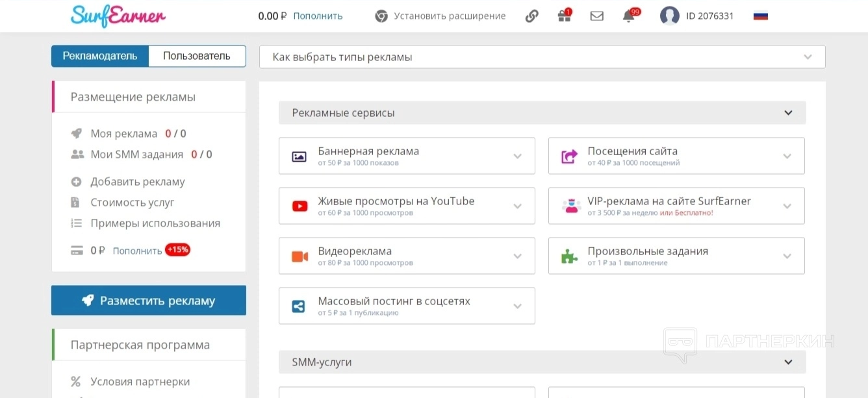
Task: Click the Установить расширение link
Action: click(x=450, y=16)
